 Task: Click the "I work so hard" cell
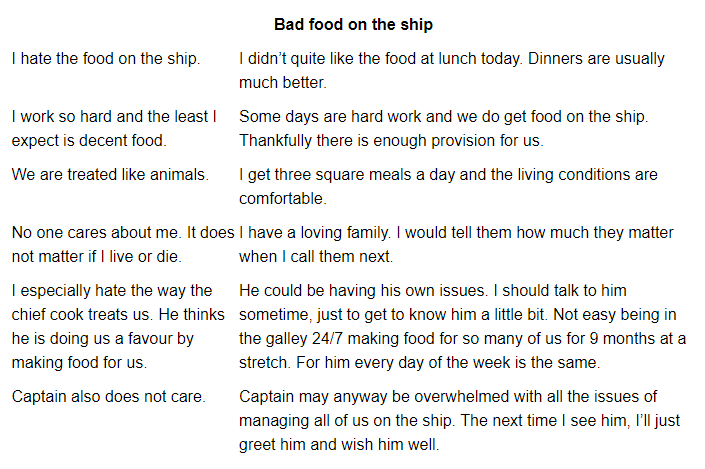pyautogui.click(x=114, y=129)
